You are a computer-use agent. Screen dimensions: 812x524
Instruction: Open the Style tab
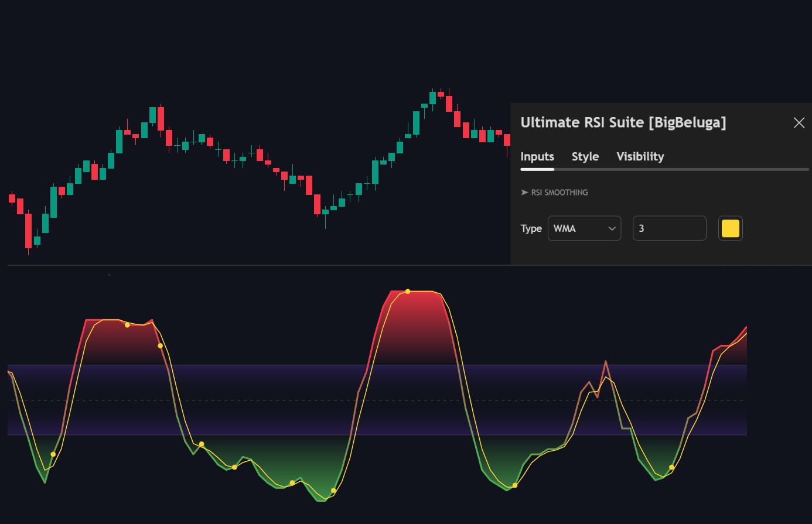pyautogui.click(x=585, y=156)
